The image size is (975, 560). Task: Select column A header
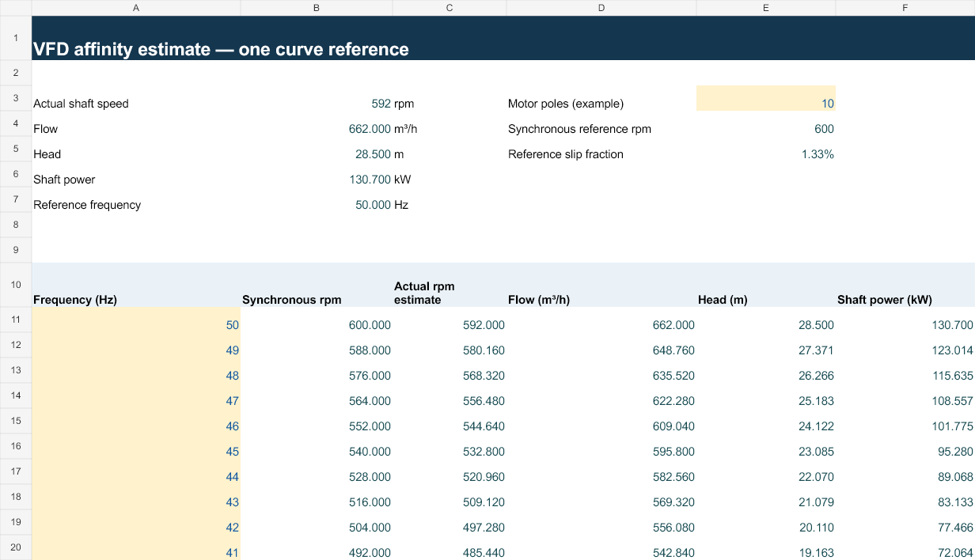point(136,8)
